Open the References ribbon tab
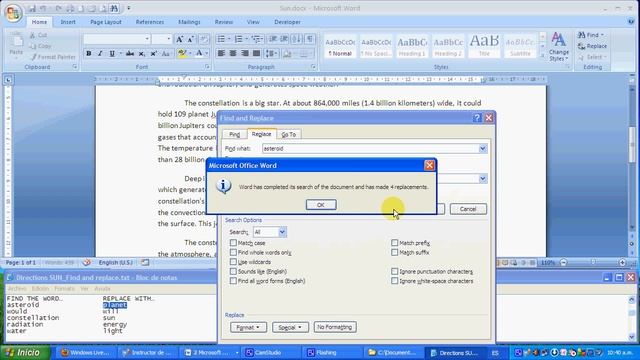This screenshot has width=640, height=360. (150, 22)
